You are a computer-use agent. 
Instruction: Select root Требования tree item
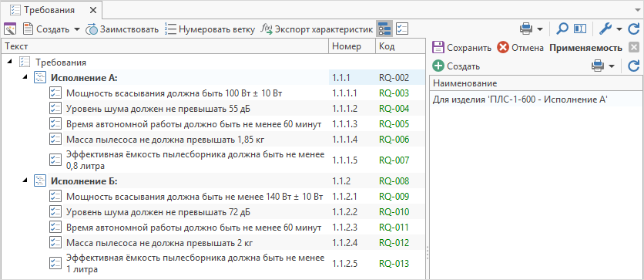coord(61,62)
